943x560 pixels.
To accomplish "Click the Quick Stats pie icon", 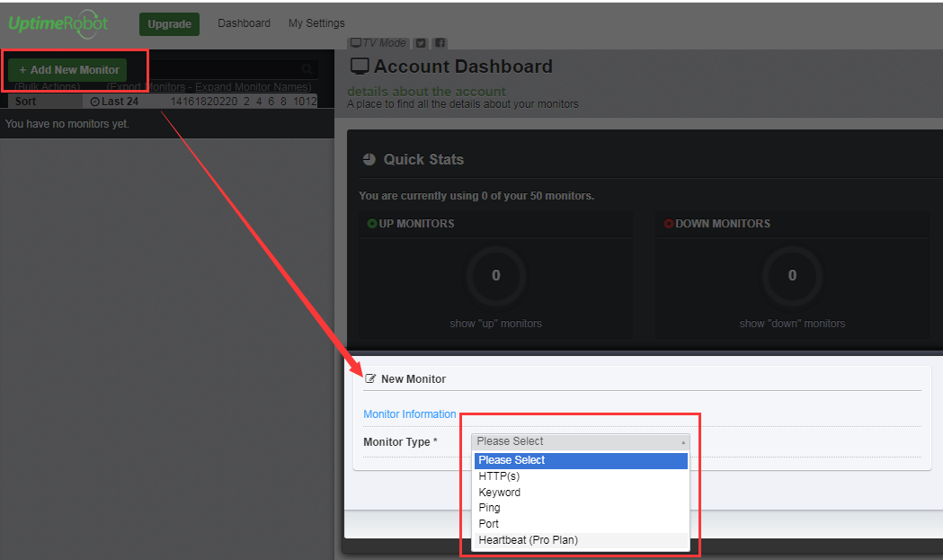I will coord(369,159).
